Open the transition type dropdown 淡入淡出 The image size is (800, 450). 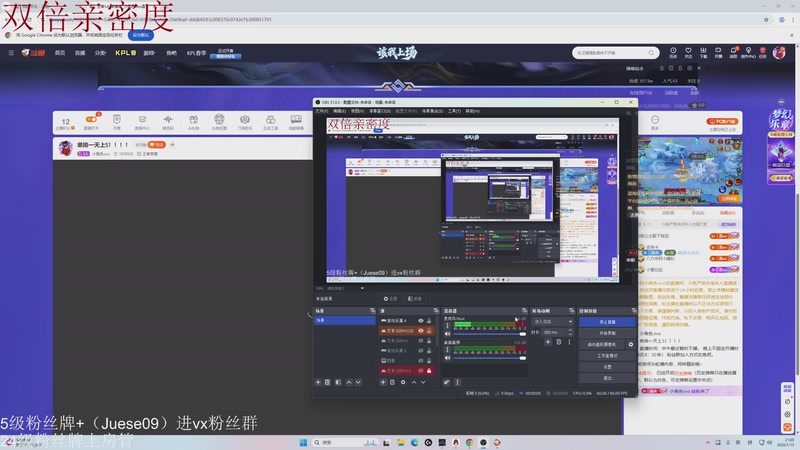coord(553,321)
